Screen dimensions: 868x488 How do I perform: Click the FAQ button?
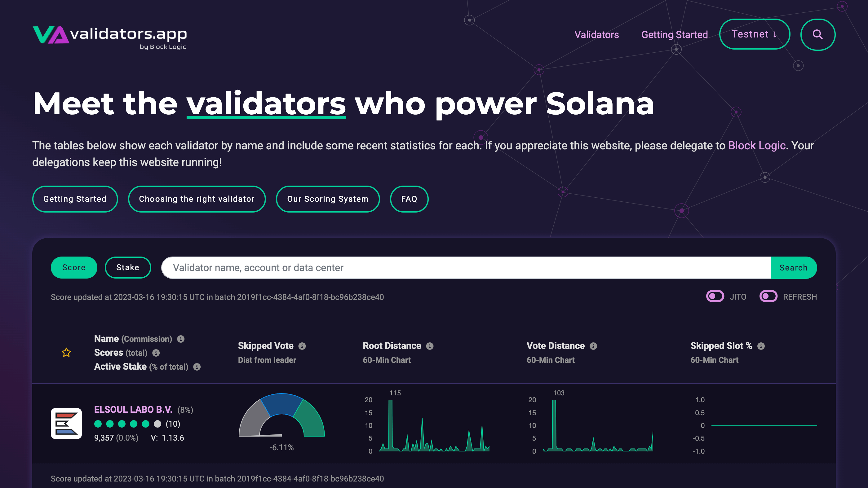[409, 199]
